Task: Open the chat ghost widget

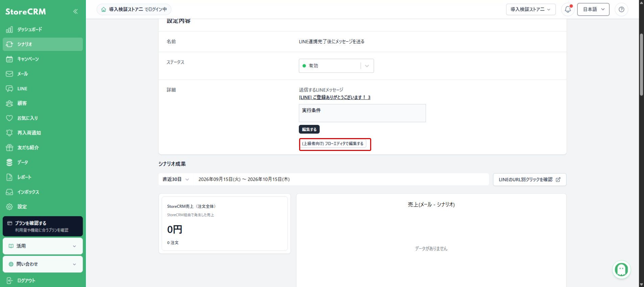Action: pos(621,270)
